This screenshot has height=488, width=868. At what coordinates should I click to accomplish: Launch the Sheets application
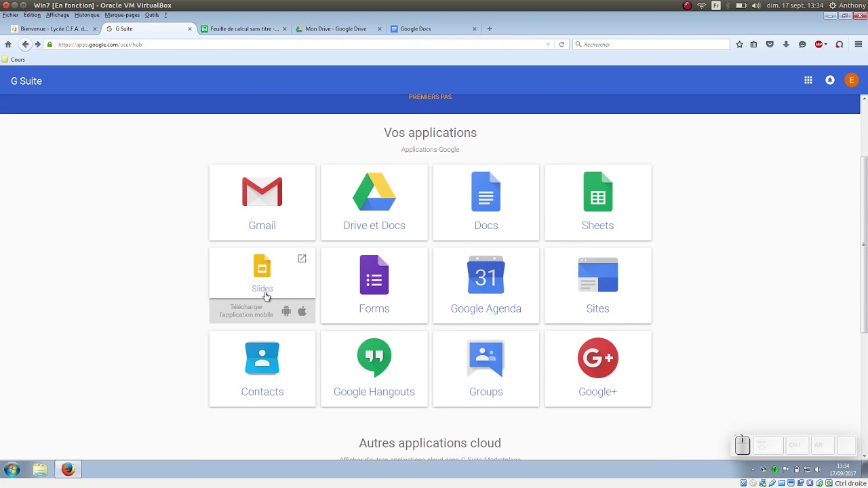(597, 202)
